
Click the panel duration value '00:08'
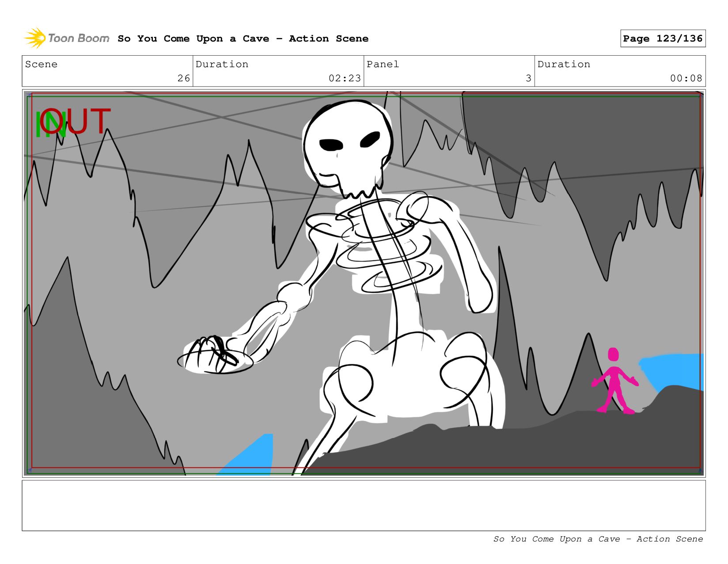pos(686,78)
